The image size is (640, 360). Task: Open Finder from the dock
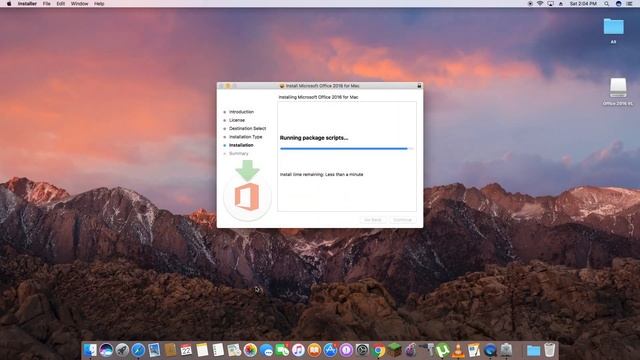point(90,350)
